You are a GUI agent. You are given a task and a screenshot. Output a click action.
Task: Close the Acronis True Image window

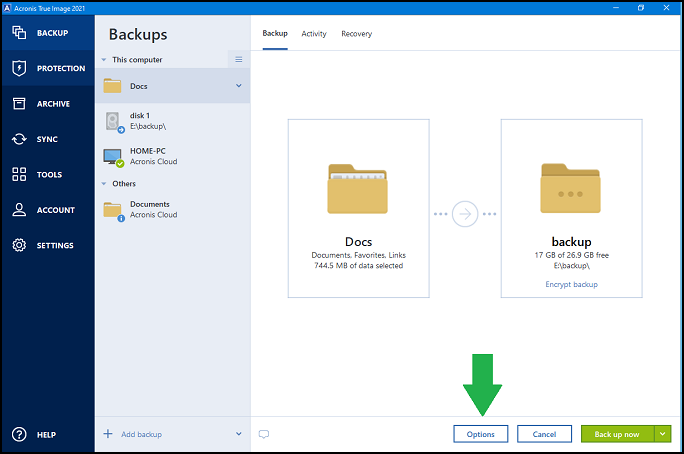click(667, 7)
